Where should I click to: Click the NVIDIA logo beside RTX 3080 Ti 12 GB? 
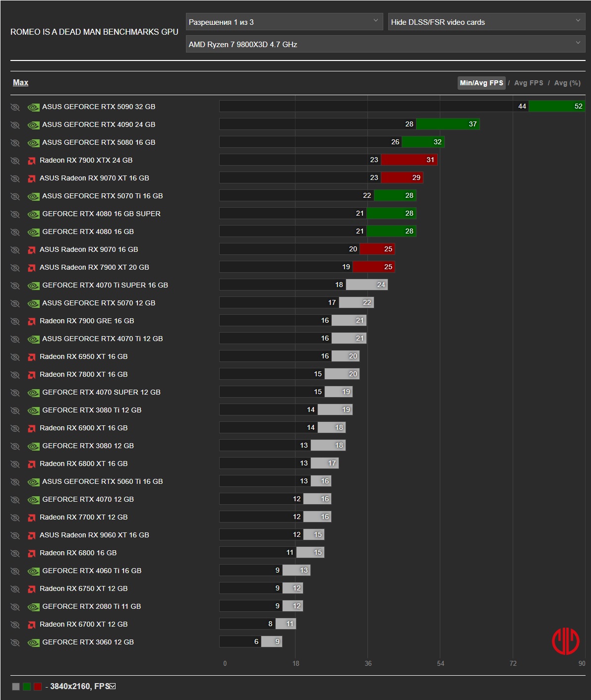pyautogui.click(x=33, y=410)
